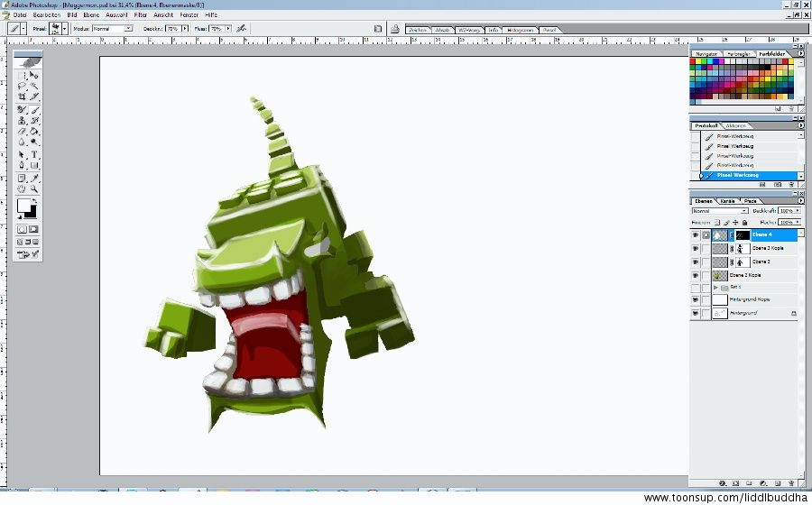Select the Lasso tool
Image resolution: width=812 pixels, height=505 pixels.
pyautogui.click(x=22, y=86)
